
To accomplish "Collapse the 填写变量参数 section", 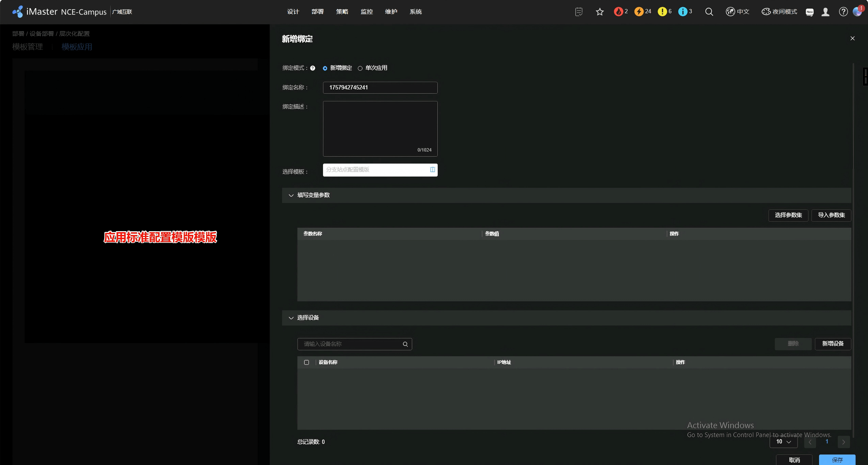I will pos(291,195).
